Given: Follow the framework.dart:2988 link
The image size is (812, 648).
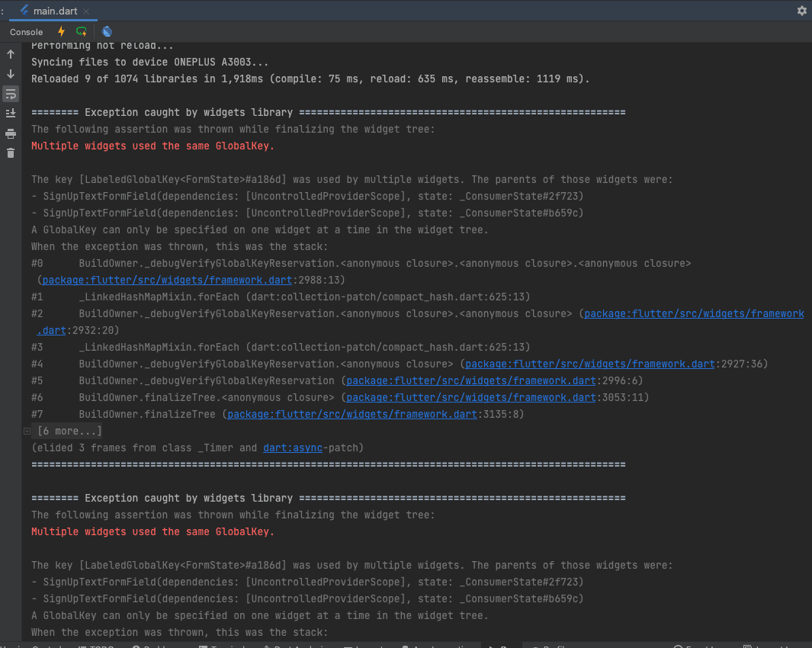Looking at the screenshot, I should point(168,280).
